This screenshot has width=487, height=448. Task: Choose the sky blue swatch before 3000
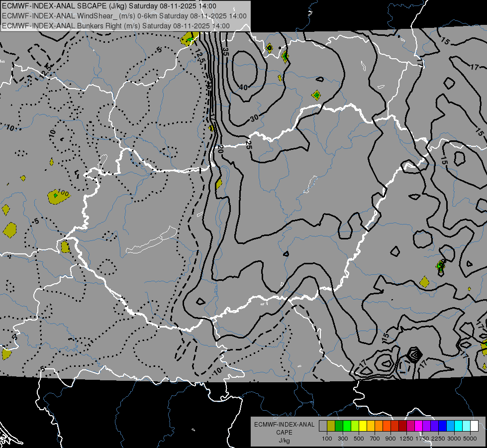(x=450, y=426)
